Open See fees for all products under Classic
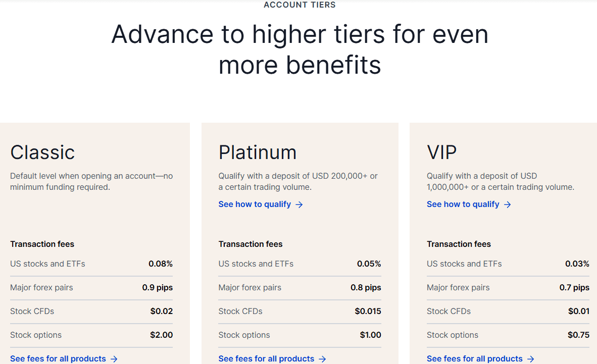This screenshot has height=364, width=597. 58,358
